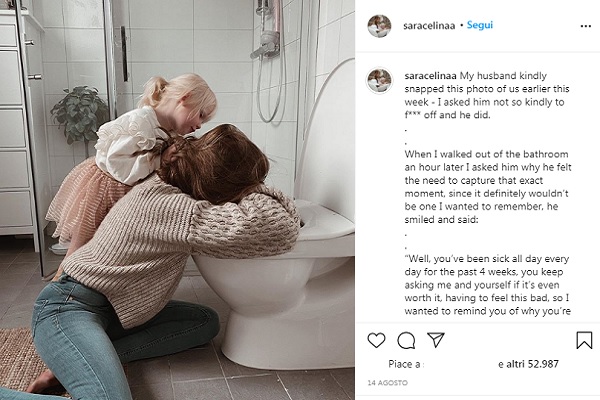Viewport: 600px width, 400px height.
Task: Click the paragraph starting When I walked out
Action: (x=488, y=187)
